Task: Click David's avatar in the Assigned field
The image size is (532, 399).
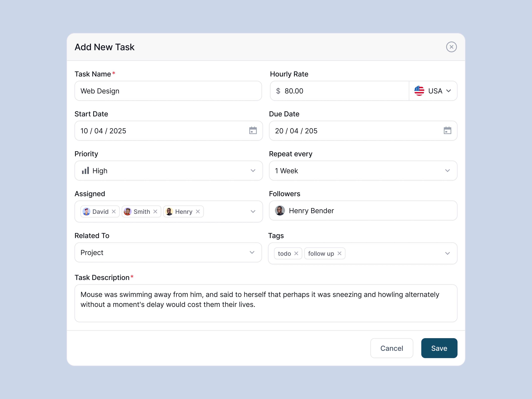Action: tap(87, 211)
